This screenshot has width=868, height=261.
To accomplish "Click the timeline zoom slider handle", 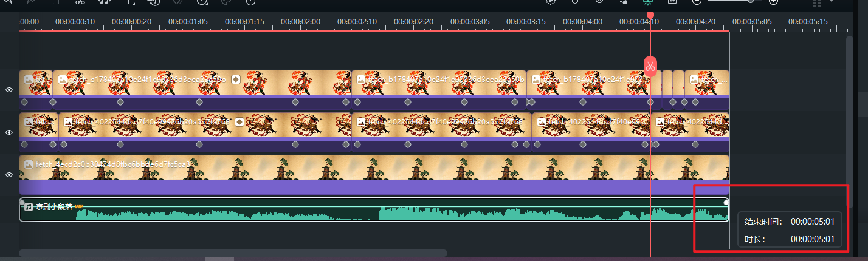I will point(751,2).
